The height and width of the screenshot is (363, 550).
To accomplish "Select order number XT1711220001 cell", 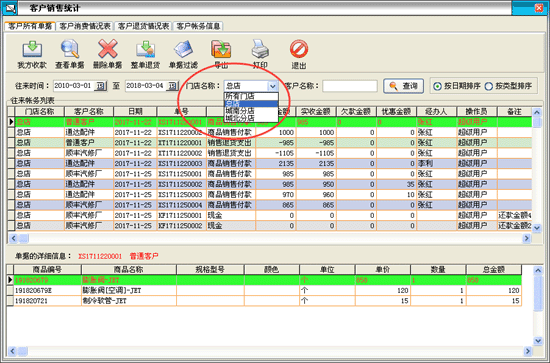I will coord(181,143).
